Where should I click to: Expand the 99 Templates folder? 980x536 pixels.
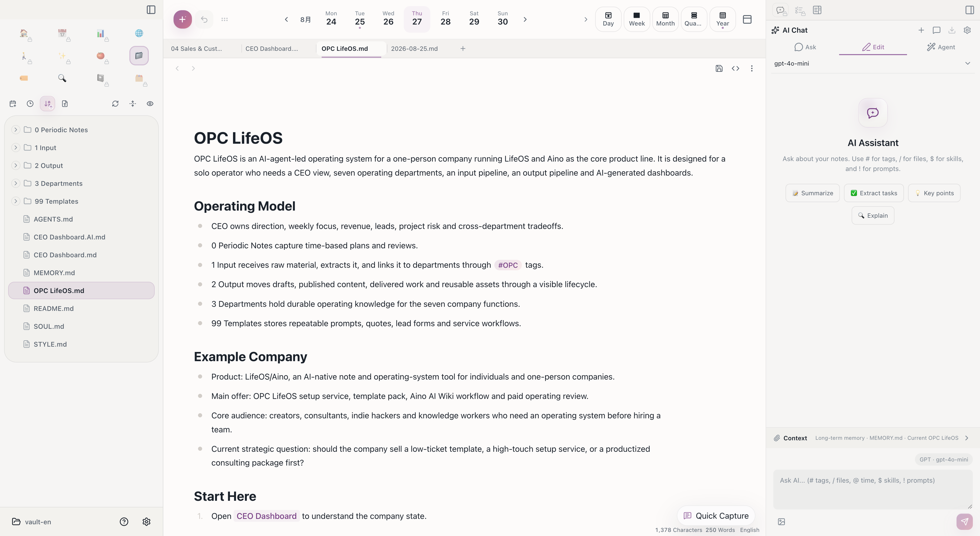point(16,201)
